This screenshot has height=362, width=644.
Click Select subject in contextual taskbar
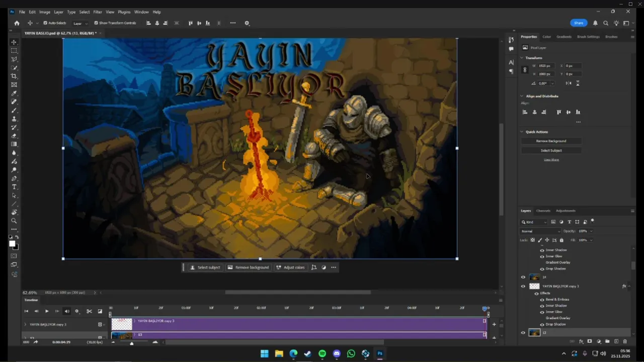205,267
